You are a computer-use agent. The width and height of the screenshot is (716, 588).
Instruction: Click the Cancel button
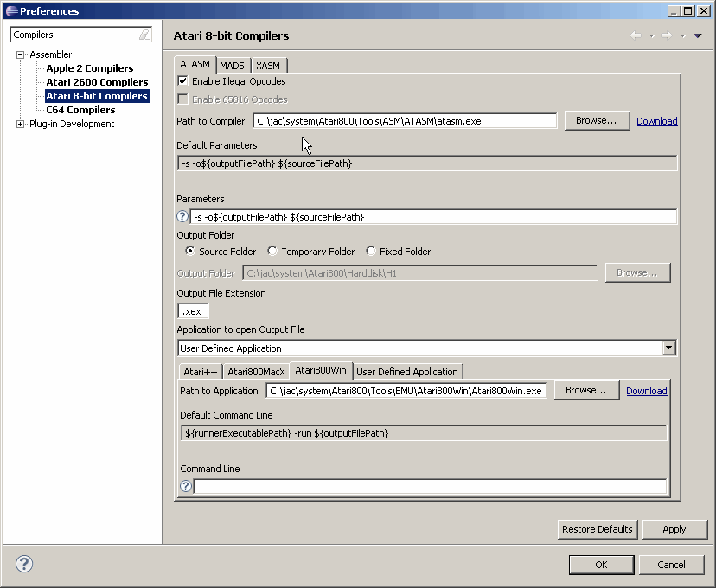[671, 565]
